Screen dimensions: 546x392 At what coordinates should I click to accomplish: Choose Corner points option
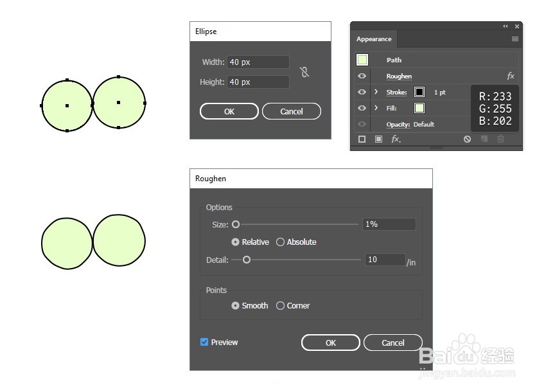[x=281, y=306]
